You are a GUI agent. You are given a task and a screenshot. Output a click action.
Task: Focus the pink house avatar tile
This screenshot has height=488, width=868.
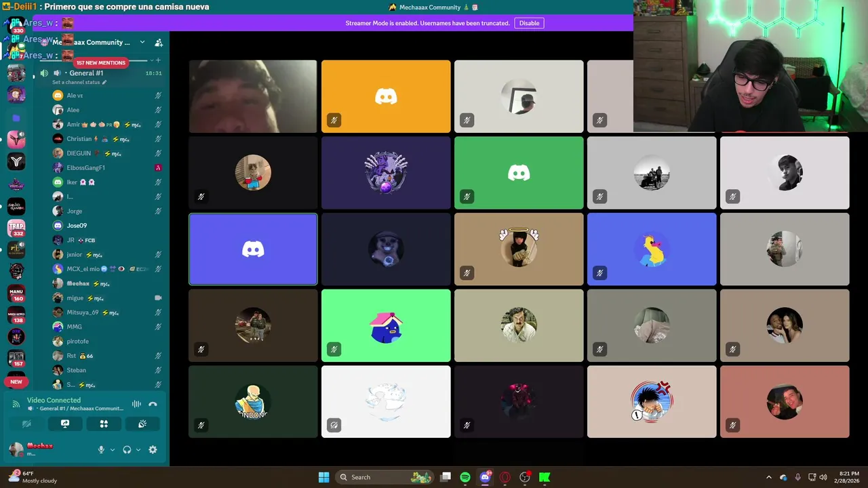pyautogui.click(x=386, y=325)
